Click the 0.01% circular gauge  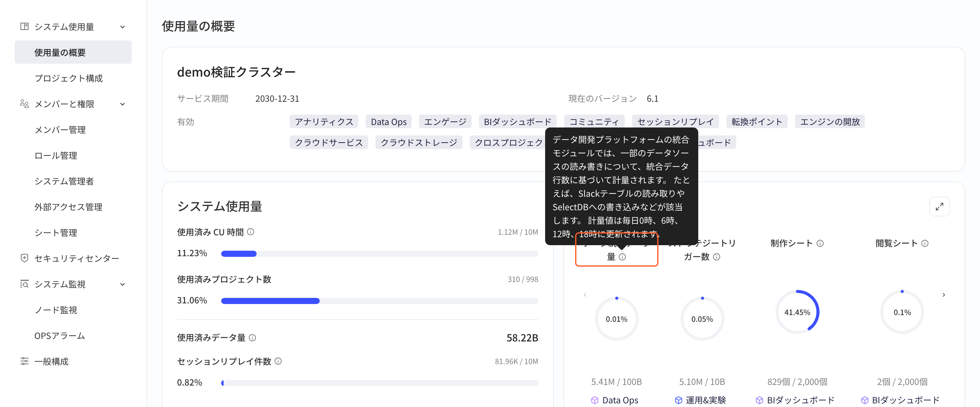click(616, 319)
